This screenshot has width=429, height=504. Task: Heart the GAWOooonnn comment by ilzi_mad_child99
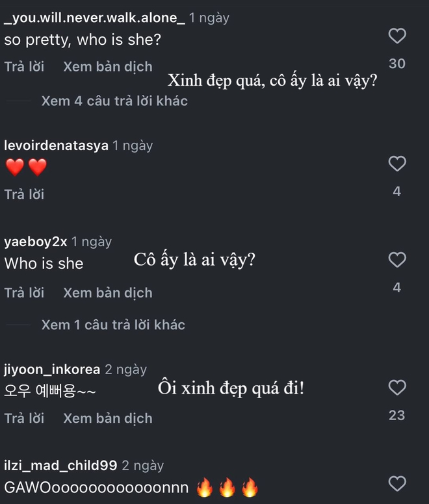point(396,483)
